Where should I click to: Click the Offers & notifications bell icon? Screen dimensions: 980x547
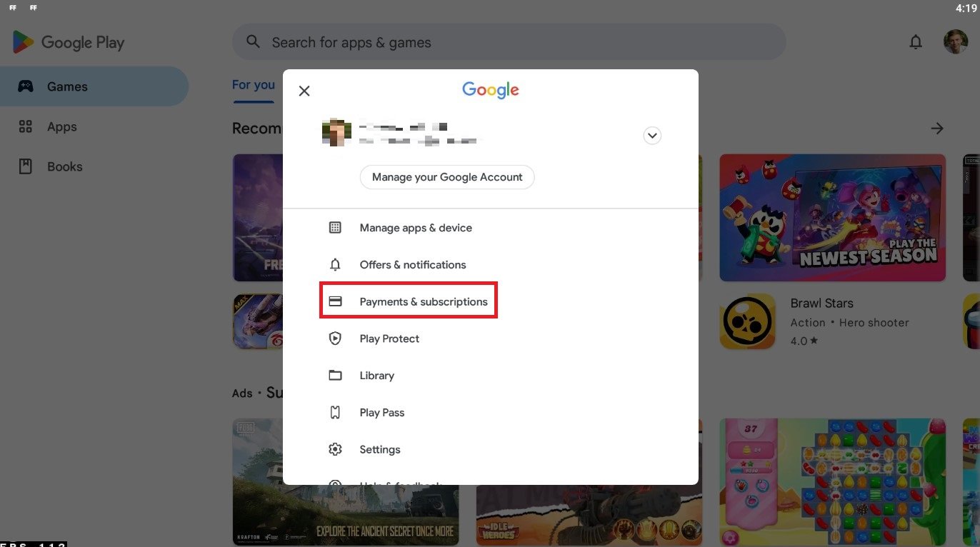point(335,265)
